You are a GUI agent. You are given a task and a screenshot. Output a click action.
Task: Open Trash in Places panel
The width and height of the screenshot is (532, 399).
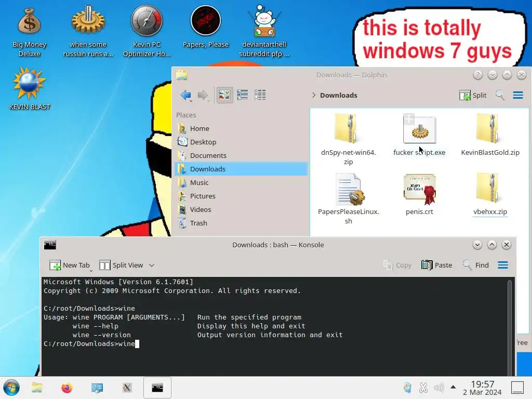click(241, 223)
